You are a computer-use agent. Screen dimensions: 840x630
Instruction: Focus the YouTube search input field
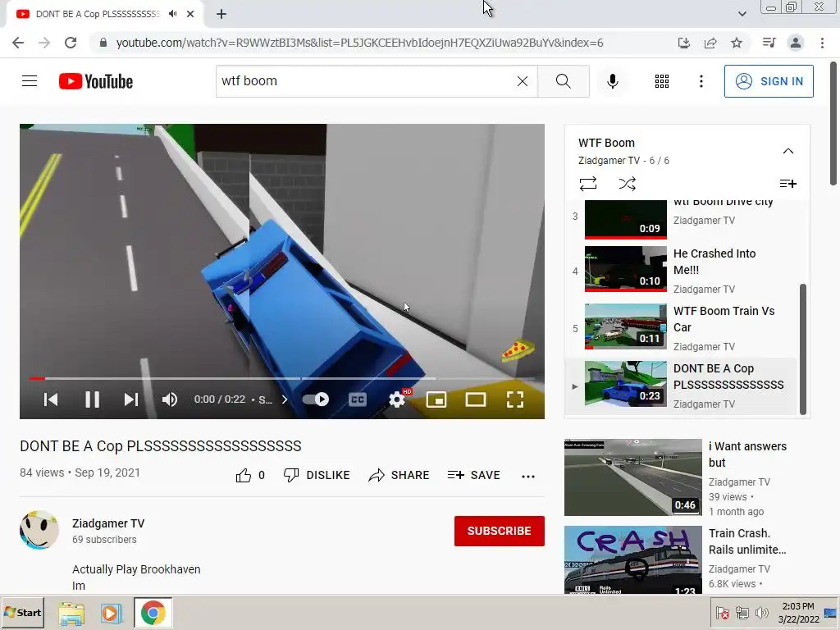click(x=364, y=81)
